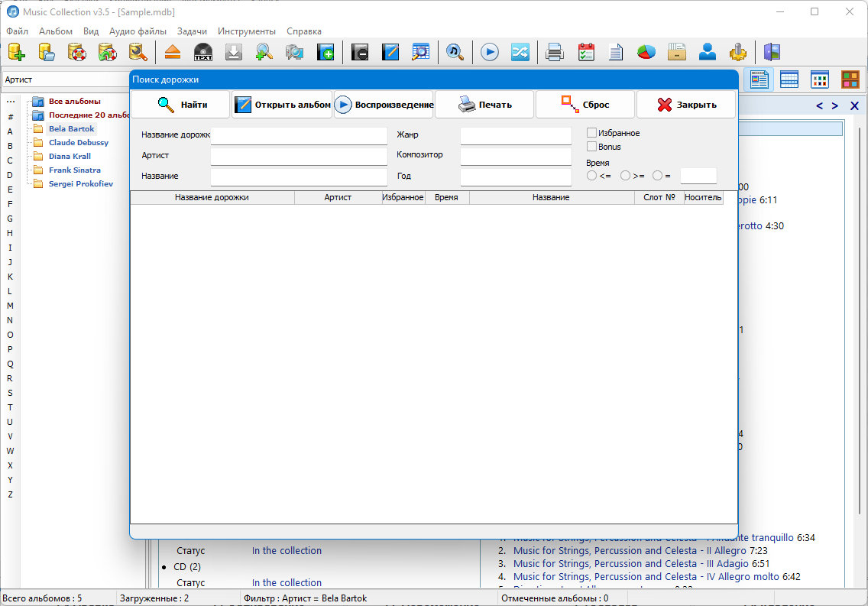
Task: Click the Воспроизведение button
Action: click(x=384, y=105)
